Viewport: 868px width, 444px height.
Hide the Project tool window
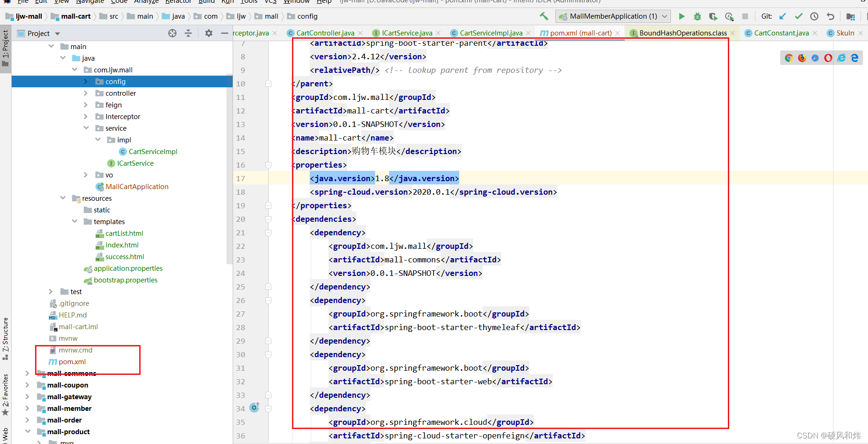tap(225, 33)
